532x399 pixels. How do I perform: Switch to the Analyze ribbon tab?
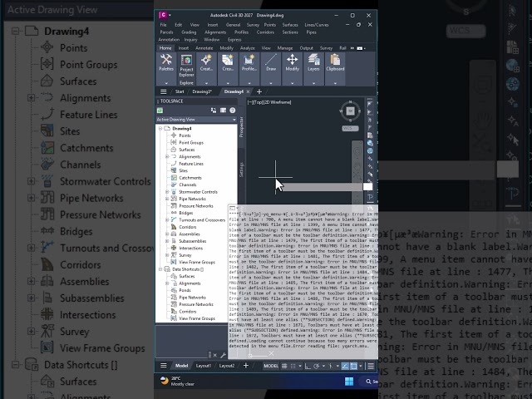pos(248,48)
